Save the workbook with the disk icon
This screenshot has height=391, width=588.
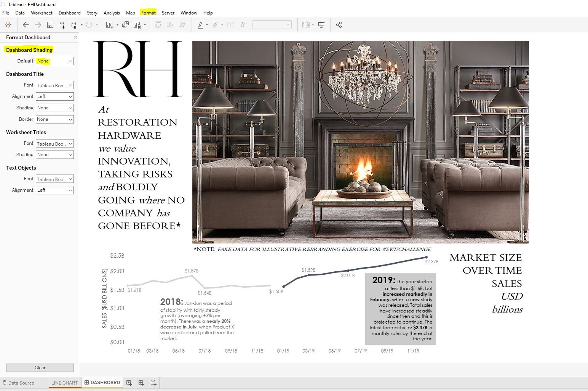(x=50, y=25)
